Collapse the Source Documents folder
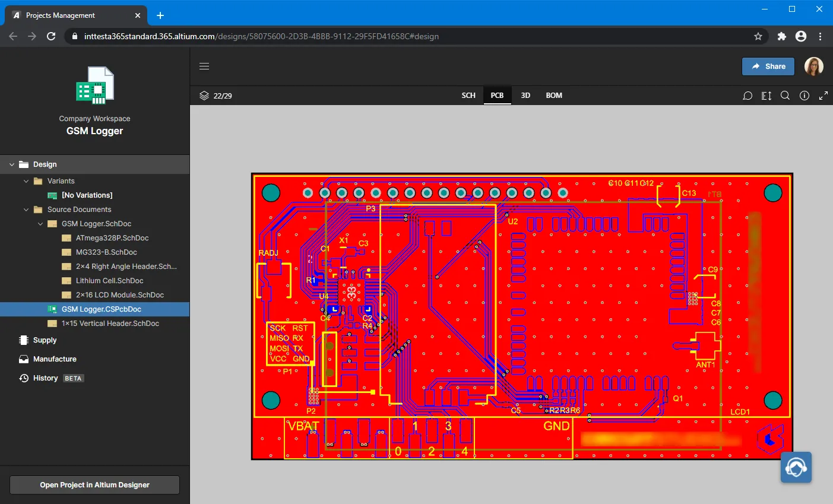The image size is (833, 504). pyautogui.click(x=26, y=210)
